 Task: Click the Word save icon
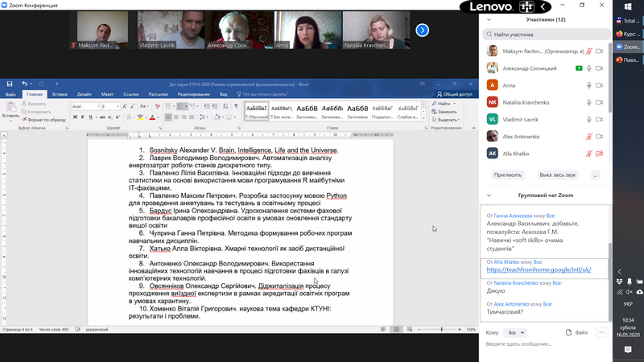coord(10,83)
